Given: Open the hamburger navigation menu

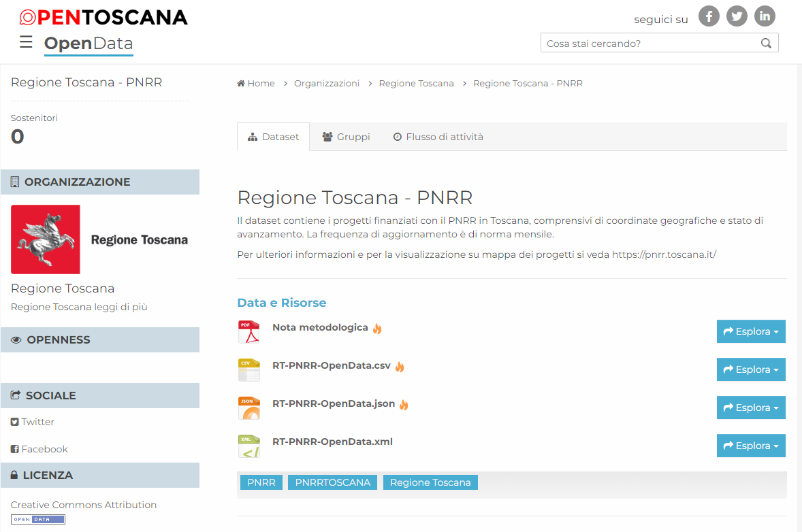Looking at the screenshot, I should (x=26, y=42).
